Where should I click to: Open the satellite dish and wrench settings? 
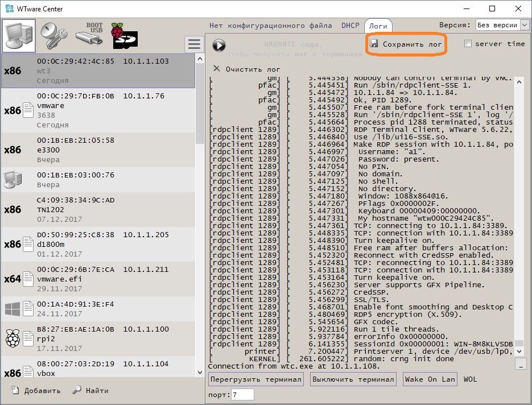click(x=55, y=35)
